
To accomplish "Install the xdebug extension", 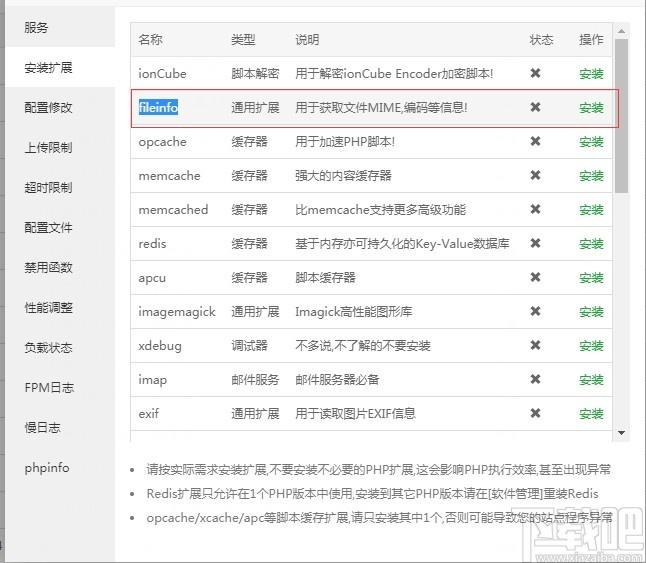I will click(x=591, y=346).
